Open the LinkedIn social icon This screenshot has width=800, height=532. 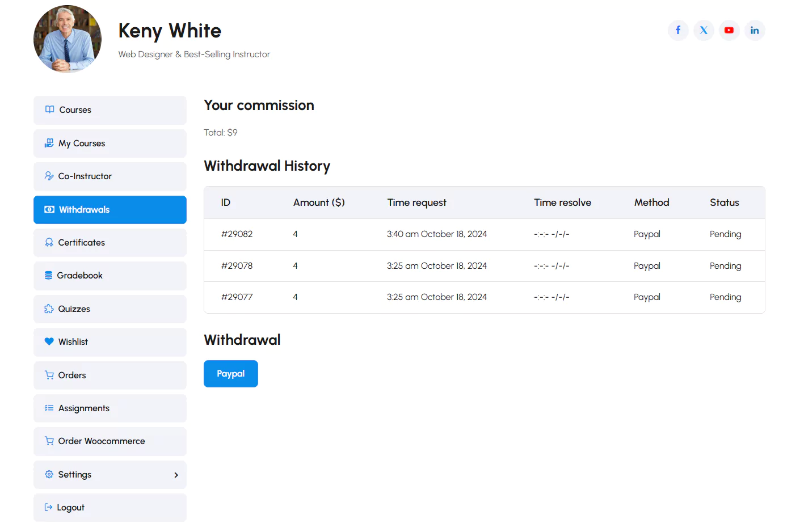tap(755, 30)
